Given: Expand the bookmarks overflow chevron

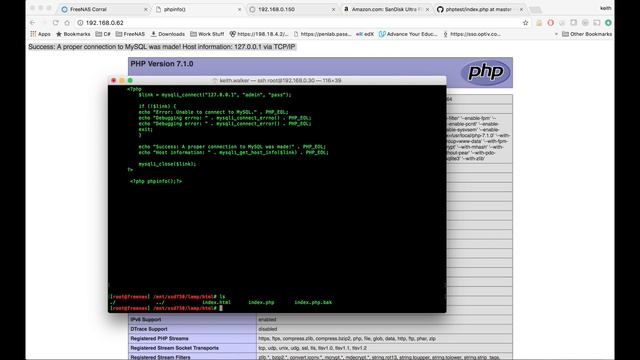Looking at the screenshot, I should tap(556, 34).
